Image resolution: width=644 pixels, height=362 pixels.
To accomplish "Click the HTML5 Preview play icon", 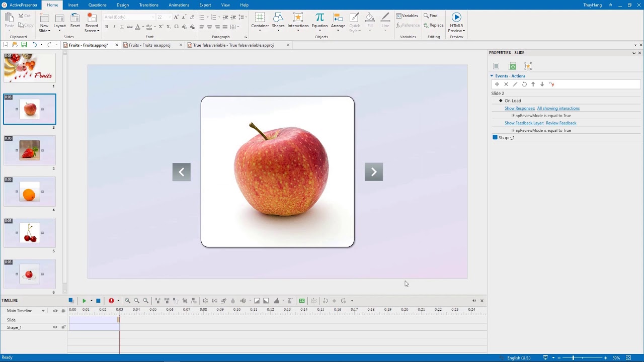I will [456, 18].
